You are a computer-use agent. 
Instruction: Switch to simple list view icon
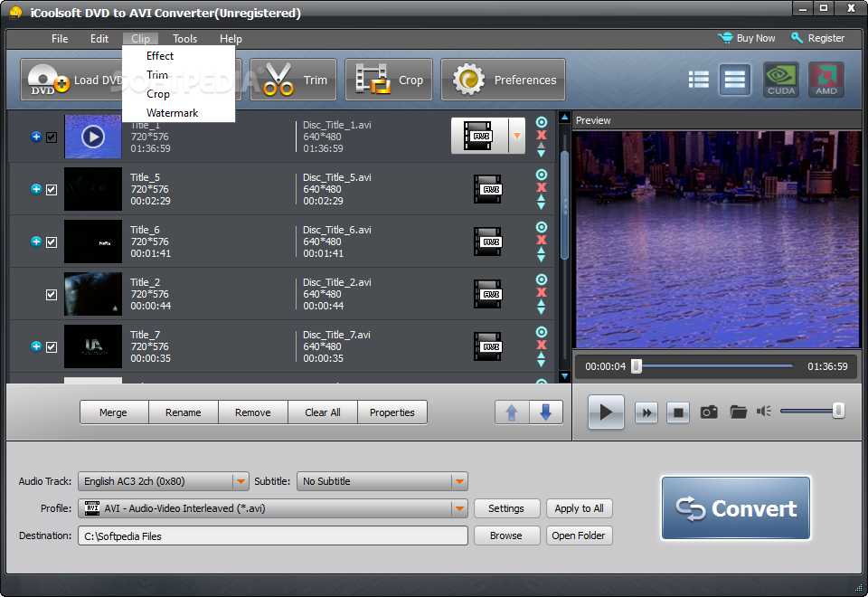coord(734,80)
